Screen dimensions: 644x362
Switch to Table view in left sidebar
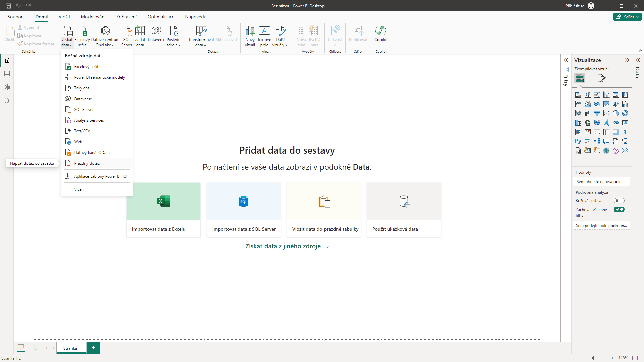tap(7, 74)
